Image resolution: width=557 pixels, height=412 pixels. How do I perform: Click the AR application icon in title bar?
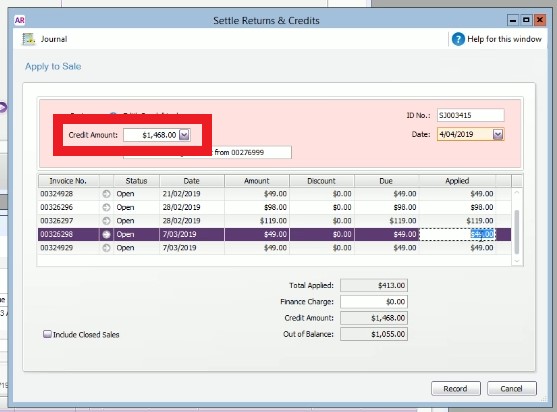pyautogui.click(x=20, y=20)
